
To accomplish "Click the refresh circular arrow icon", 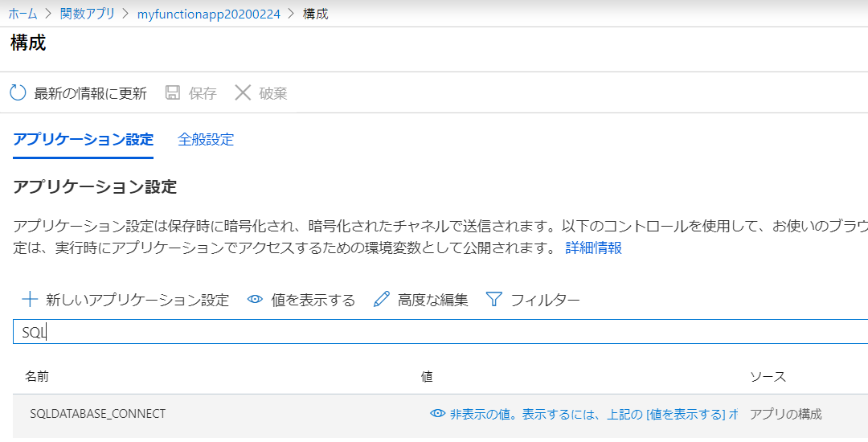I will [18, 92].
